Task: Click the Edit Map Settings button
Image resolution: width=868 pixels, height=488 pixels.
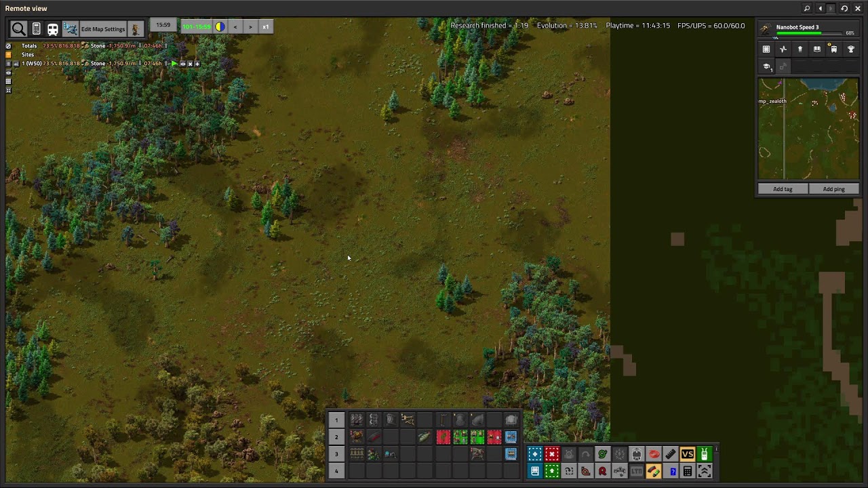Action: (x=103, y=29)
